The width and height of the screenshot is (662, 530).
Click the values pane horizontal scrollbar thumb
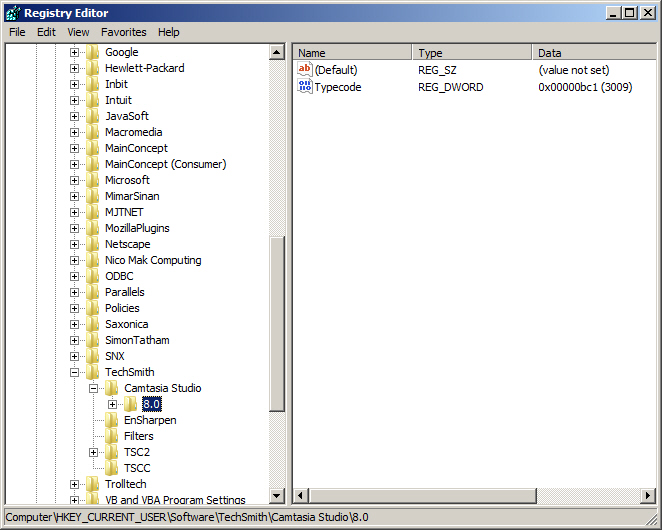point(423,495)
